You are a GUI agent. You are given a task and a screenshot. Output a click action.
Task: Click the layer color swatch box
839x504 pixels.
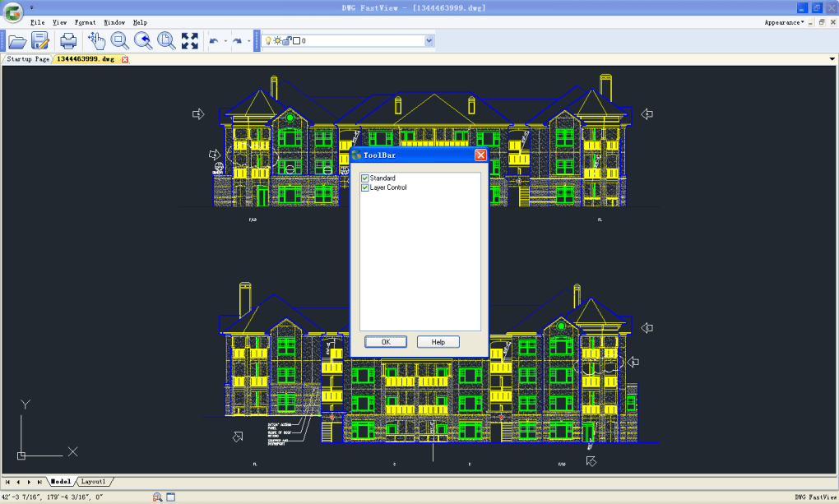point(295,39)
